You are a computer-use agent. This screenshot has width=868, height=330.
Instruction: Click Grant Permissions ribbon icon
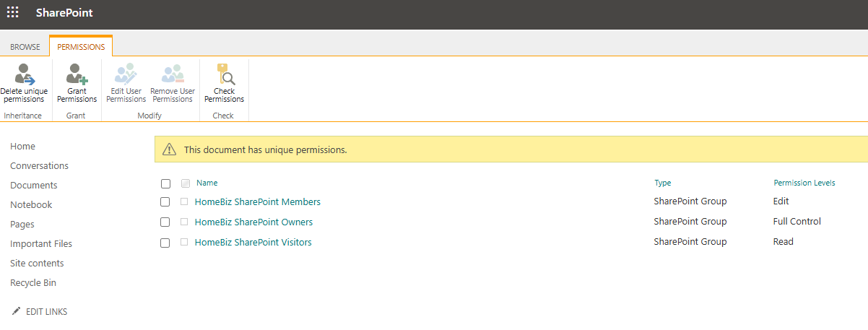coord(77,74)
